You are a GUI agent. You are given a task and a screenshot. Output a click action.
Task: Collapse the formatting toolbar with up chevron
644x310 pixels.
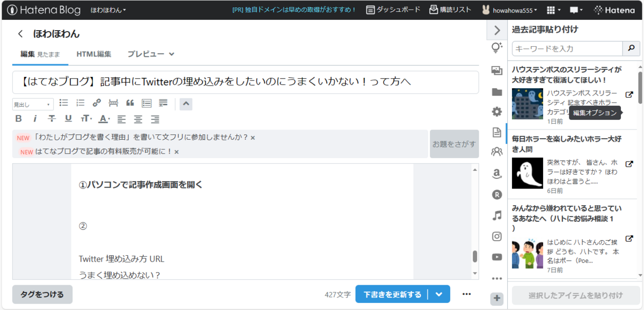pyautogui.click(x=186, y=103)
